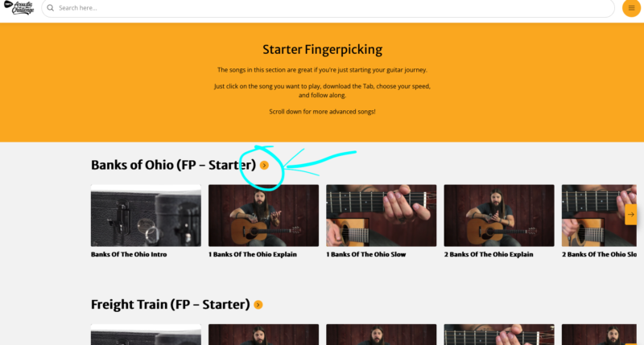The image size is (644, 345).
Task: Play 1 Banks Of The Ohio Explain video
Action: [x=263, y=216]
